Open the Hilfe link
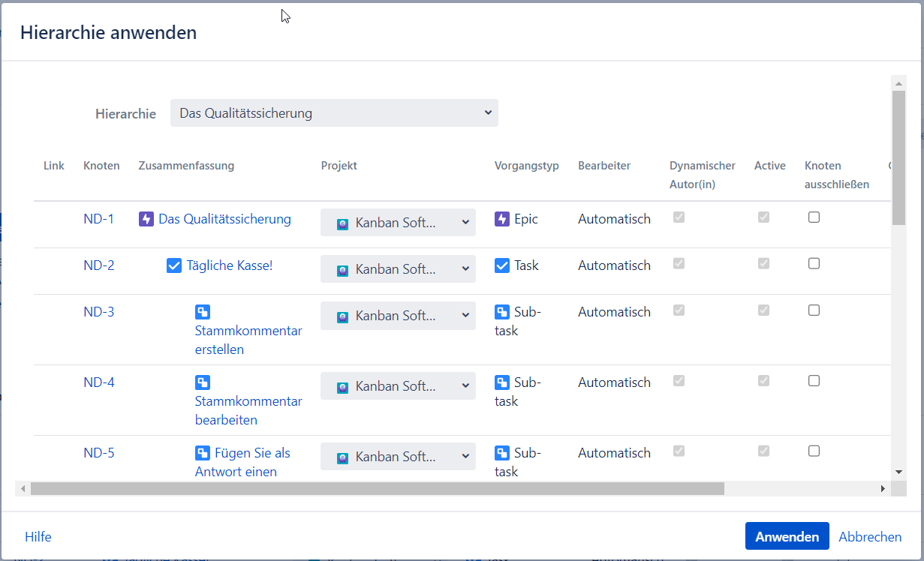This screenshot has width=924, height=561. [38, 537]
